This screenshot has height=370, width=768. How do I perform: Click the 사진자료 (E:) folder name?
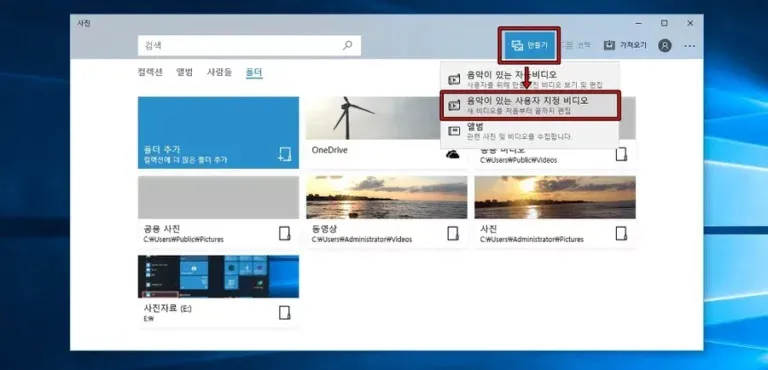[x=167, y=308]
